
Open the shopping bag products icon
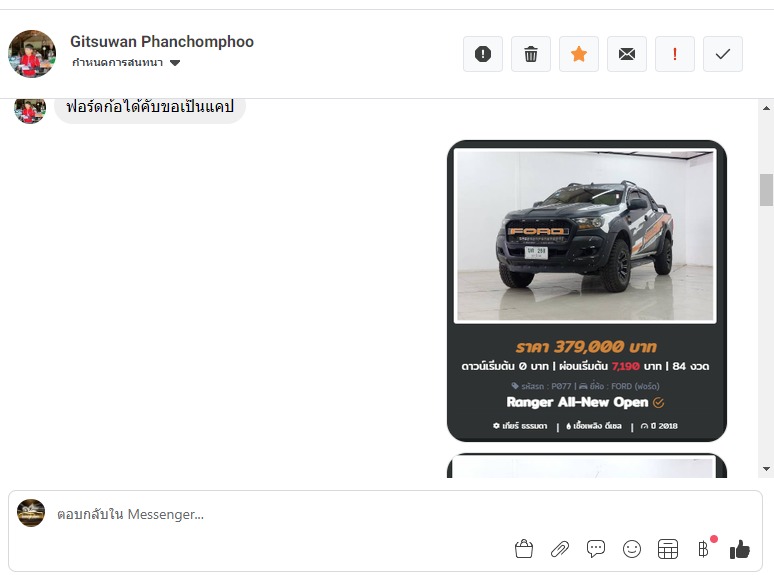coord(524,549)
